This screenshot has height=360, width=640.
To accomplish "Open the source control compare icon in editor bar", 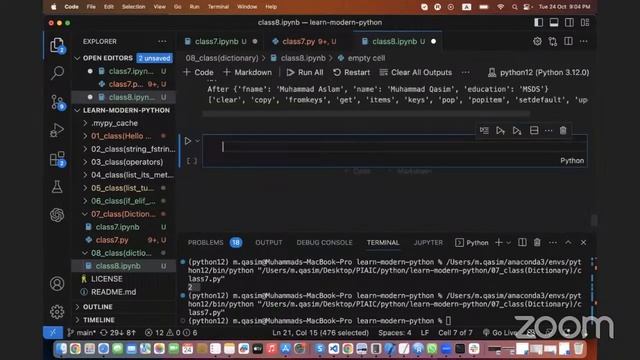I will [553, 41].
